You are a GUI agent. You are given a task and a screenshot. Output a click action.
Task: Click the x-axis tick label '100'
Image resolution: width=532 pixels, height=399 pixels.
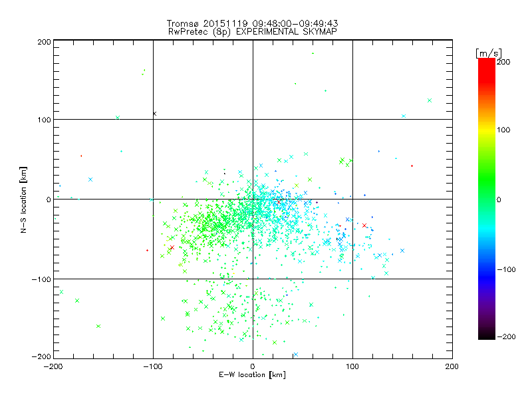(x=352, y=367)
